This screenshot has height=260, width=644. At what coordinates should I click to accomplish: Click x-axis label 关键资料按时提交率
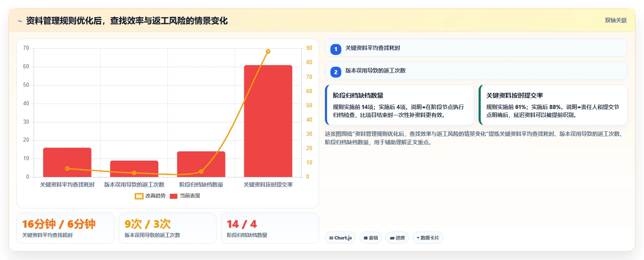268,185
